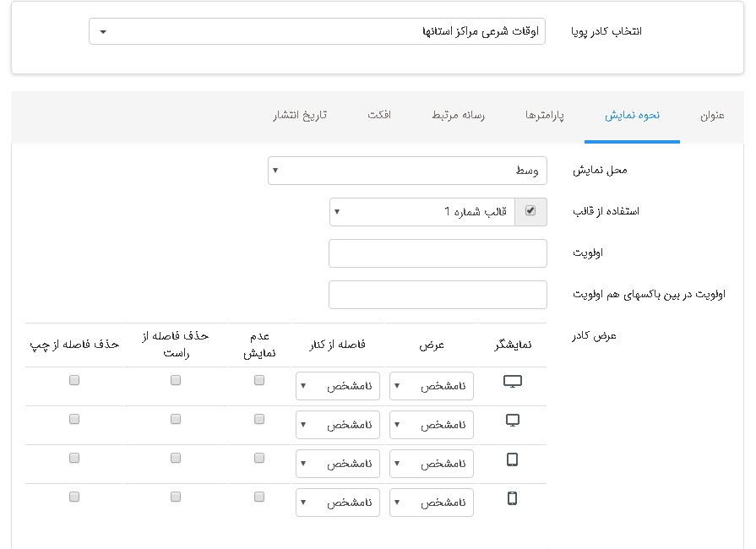Screen dimensions: 756x549
Task: Click the mobile phone device icon
Action: click(512, 498)
